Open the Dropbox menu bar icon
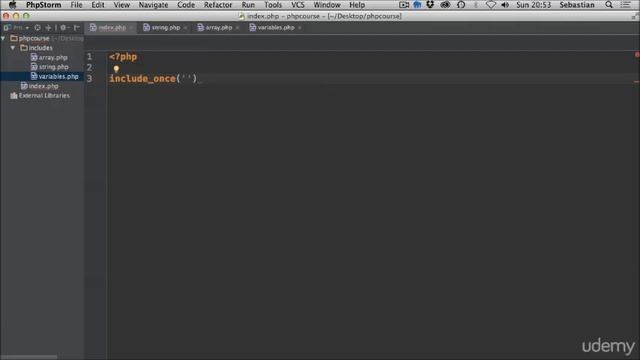640x360 pixels. point(430,5)
